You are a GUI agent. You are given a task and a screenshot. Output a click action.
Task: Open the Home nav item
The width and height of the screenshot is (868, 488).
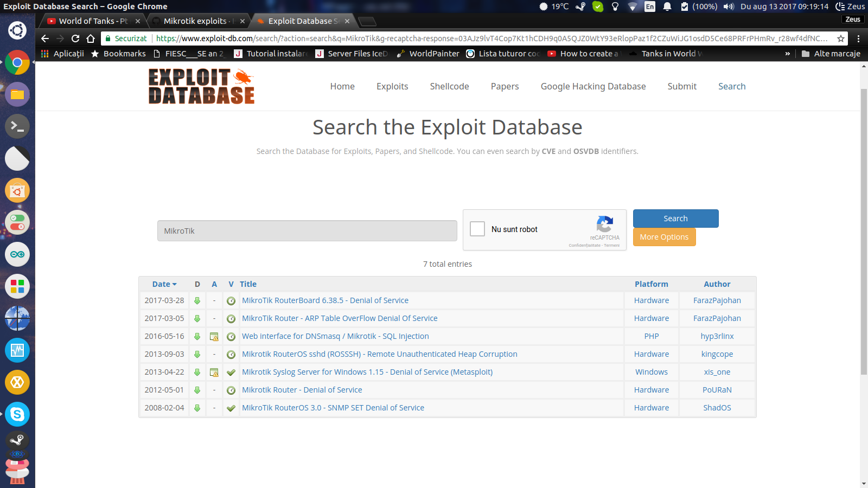click(342, 86)
